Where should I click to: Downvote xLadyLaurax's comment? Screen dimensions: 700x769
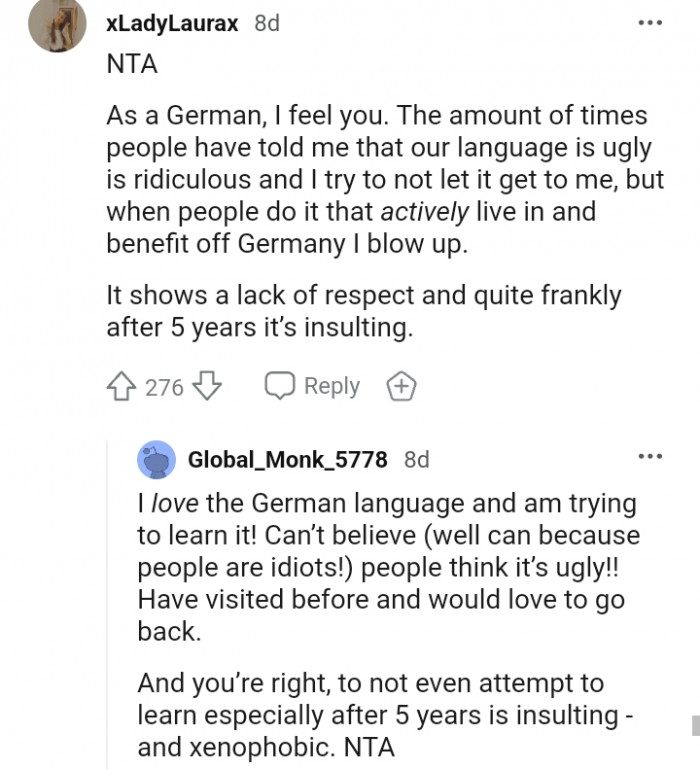coord(205,386)
